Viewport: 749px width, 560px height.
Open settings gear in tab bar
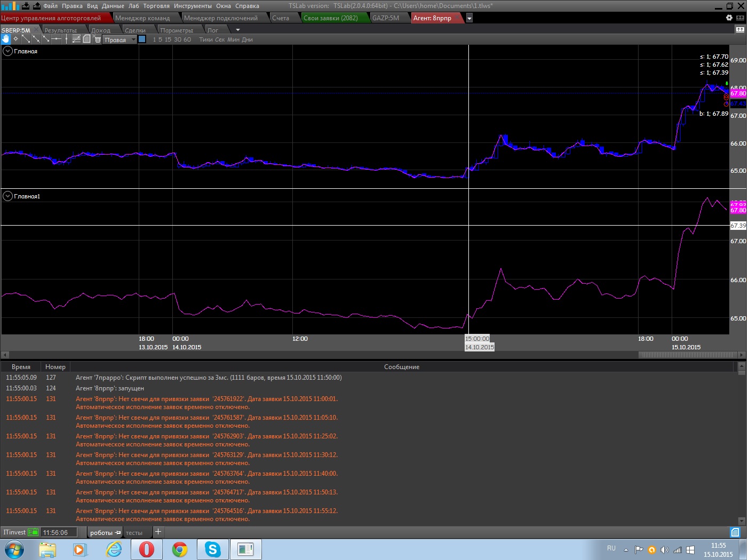click(729, 18)
